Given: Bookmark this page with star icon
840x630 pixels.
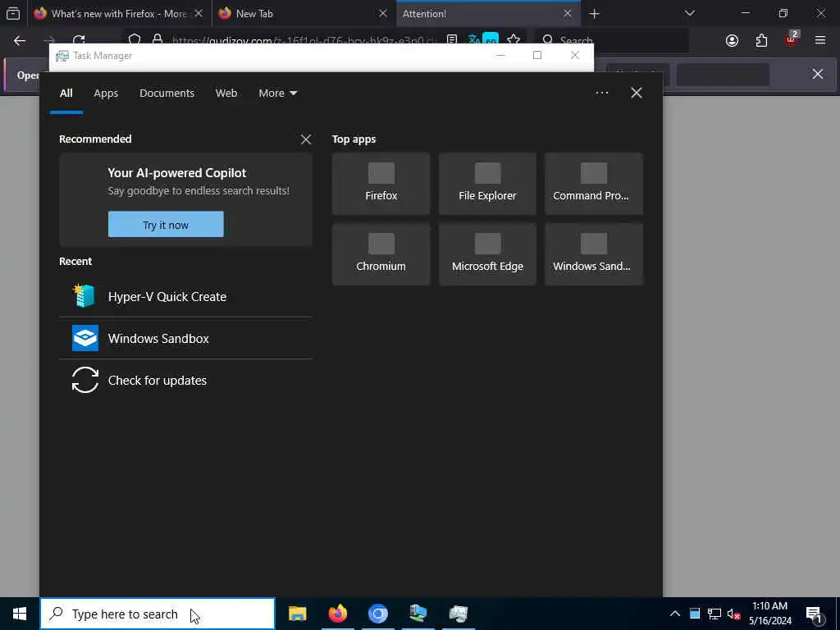Looking at the screenshot, I should tap(514, 40).
